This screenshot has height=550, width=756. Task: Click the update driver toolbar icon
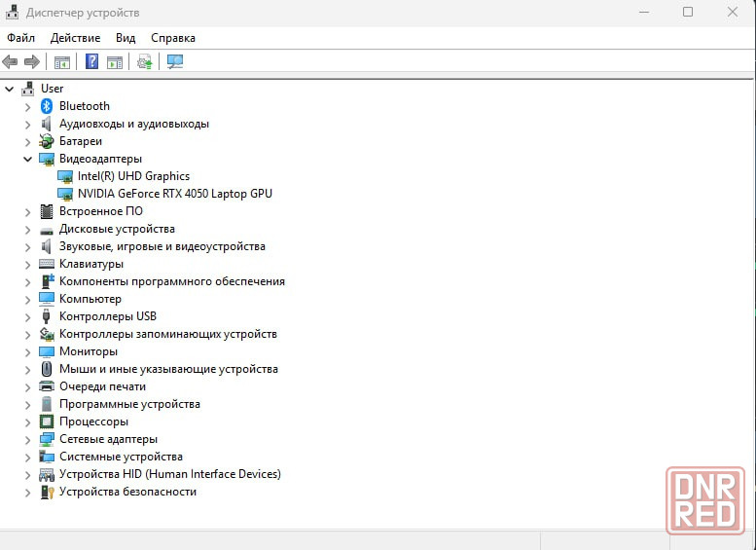(145, 62)
